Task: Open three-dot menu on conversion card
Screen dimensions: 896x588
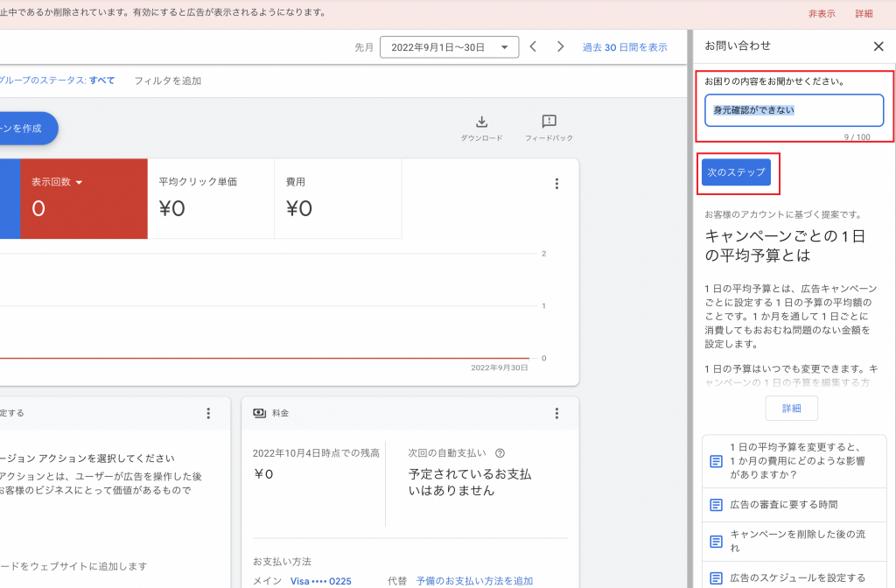Action: 208,413
